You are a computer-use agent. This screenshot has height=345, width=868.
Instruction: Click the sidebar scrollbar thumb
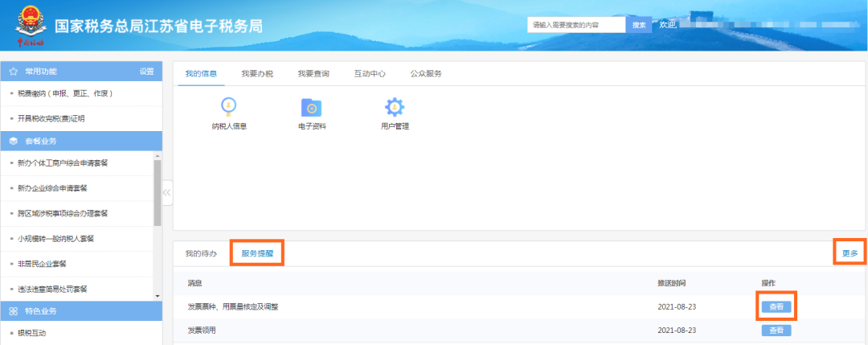[158, 193]
